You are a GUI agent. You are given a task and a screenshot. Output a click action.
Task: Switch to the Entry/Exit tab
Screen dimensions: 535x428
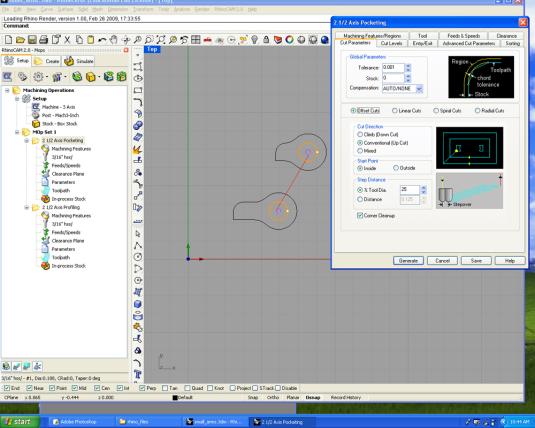[422, 43]
